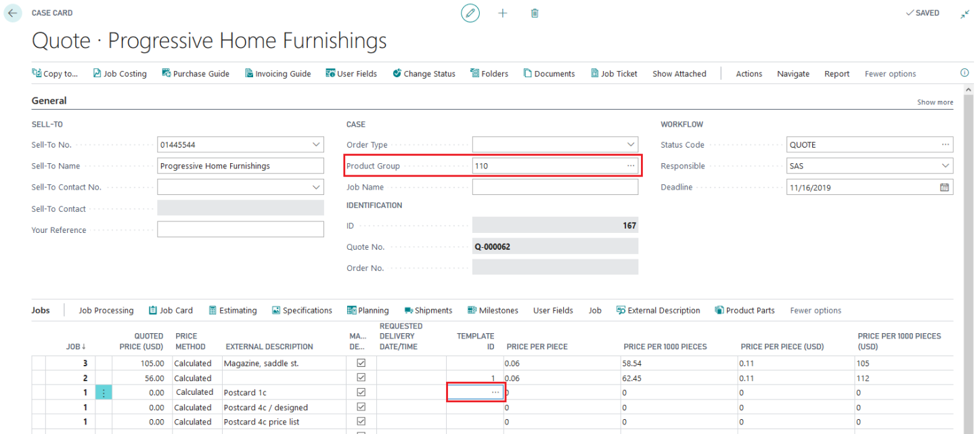Toggle checkbox in Magazine, saddle st. row
Image resolution: width=980 pixels, height=434 pixels.
pyautogui.click(x=361, y=363)
